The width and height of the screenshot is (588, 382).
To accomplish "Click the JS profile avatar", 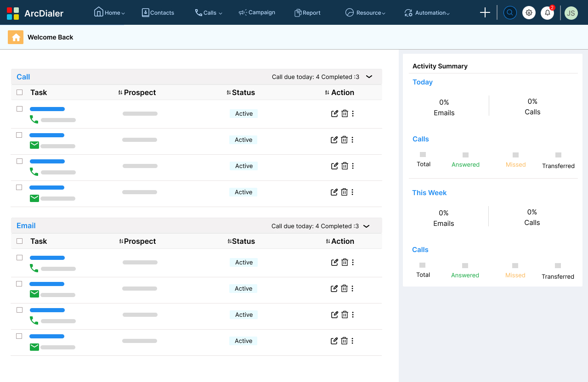I will 571,12.
